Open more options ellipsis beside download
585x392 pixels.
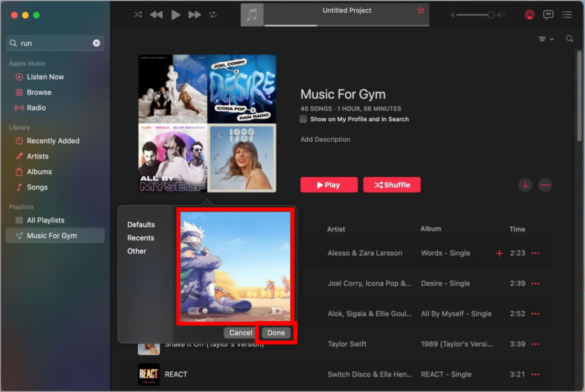coord(545,185)
